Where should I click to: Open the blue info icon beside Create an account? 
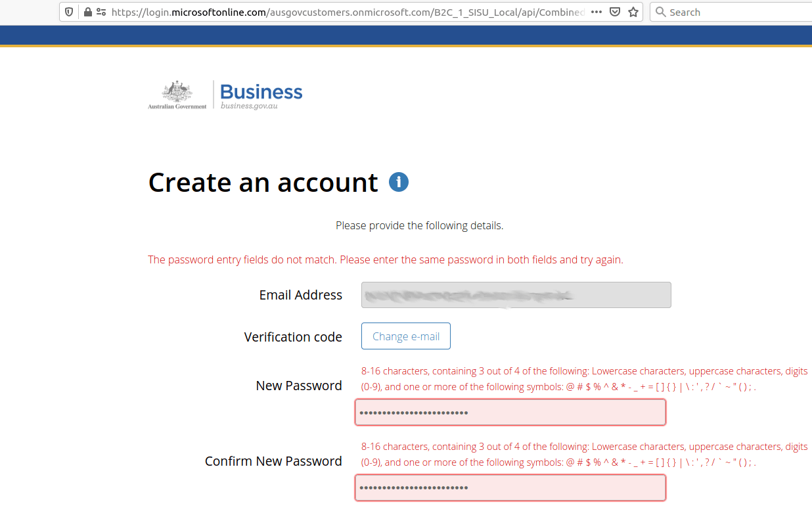398,182
